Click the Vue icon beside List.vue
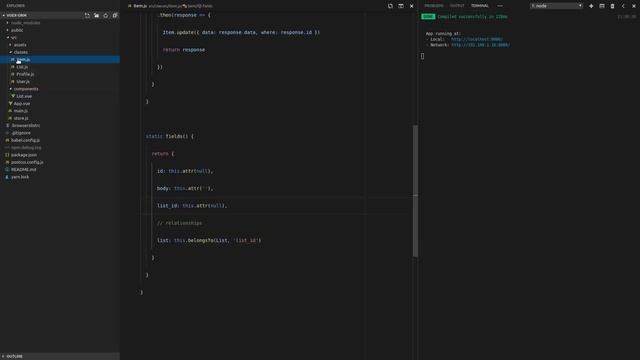Viewport: 640px width, 360px height. [13, 96]
